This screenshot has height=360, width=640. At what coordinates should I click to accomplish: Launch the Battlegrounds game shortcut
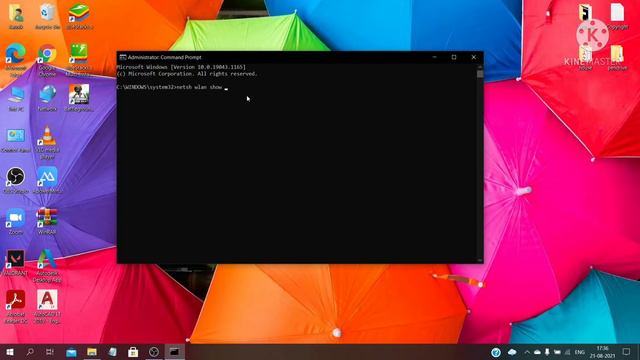point(79,98)
